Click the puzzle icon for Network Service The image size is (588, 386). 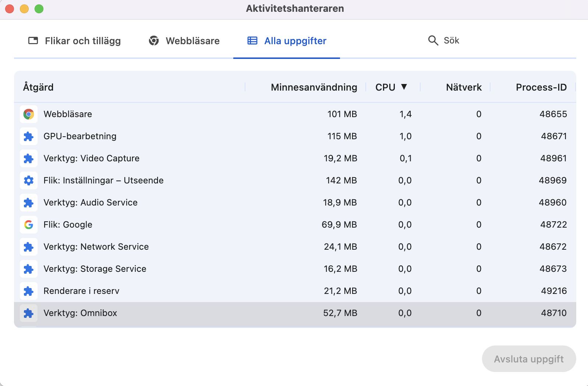tap(29, 247)
